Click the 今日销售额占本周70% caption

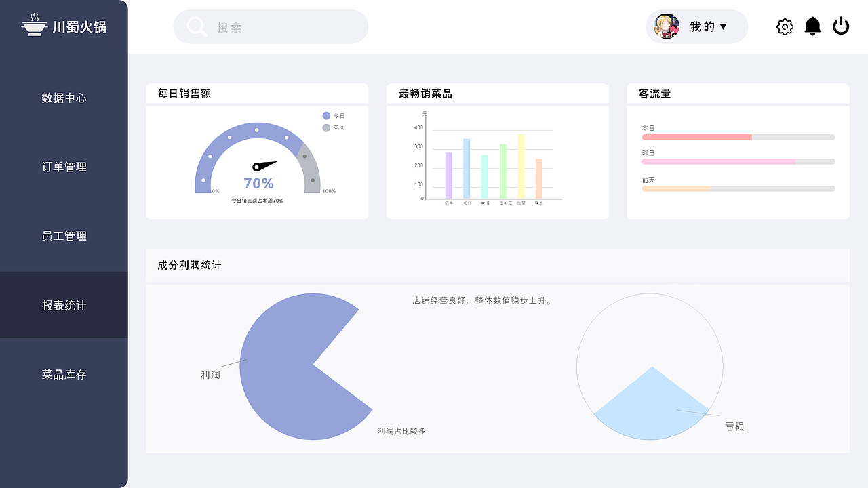click(257, 201)
